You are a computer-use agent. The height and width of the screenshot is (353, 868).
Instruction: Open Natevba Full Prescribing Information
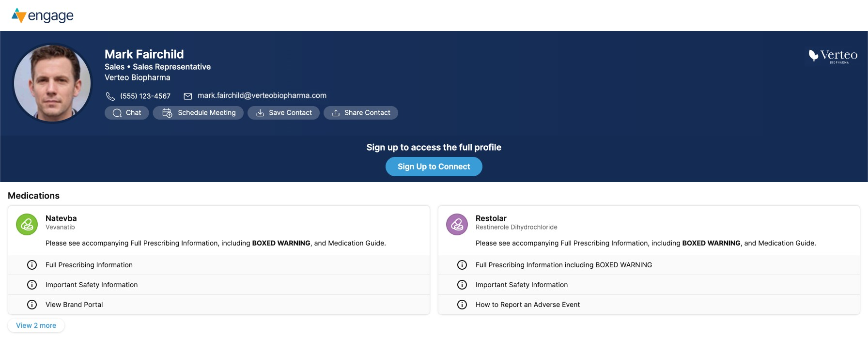(89, 265)
